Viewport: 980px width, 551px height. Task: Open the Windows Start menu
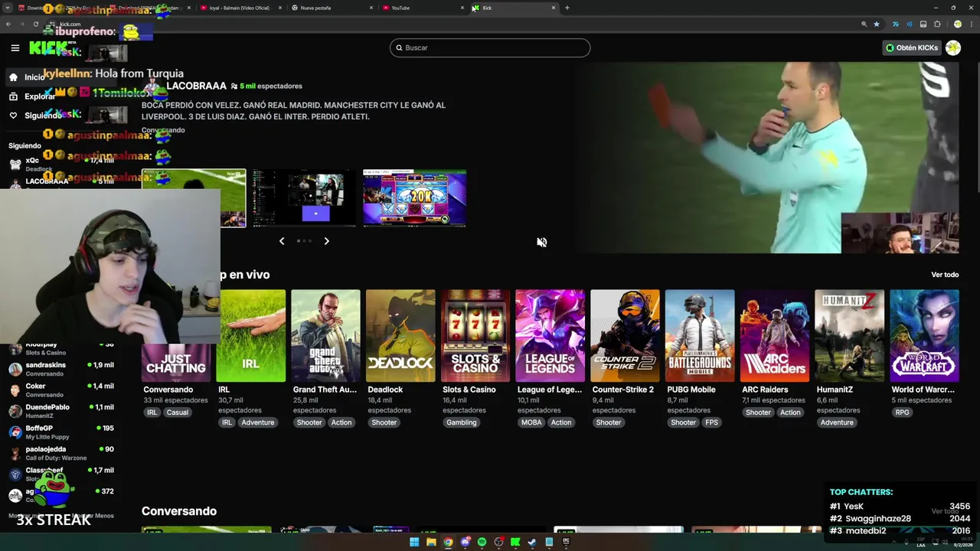(x=414, y=542)
